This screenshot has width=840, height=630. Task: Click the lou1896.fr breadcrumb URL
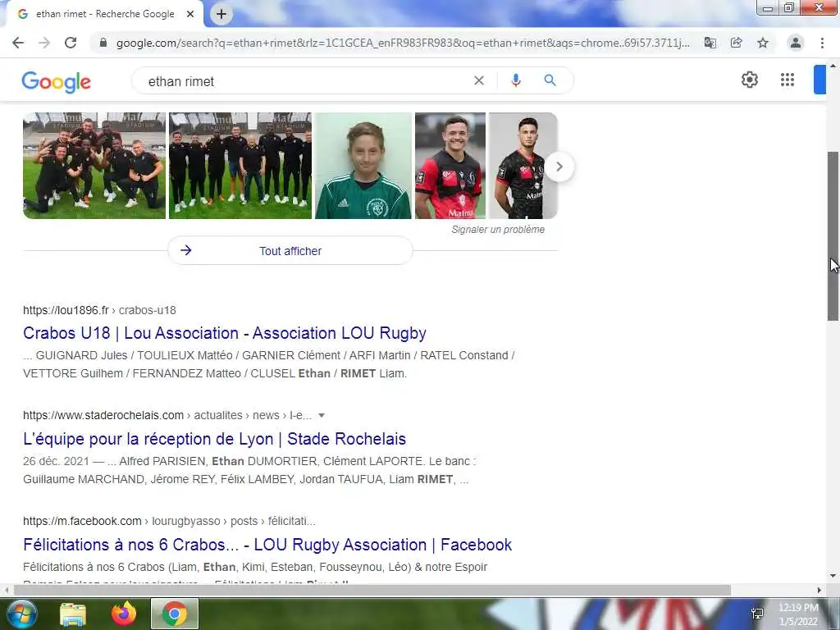(x=99, y=310)
